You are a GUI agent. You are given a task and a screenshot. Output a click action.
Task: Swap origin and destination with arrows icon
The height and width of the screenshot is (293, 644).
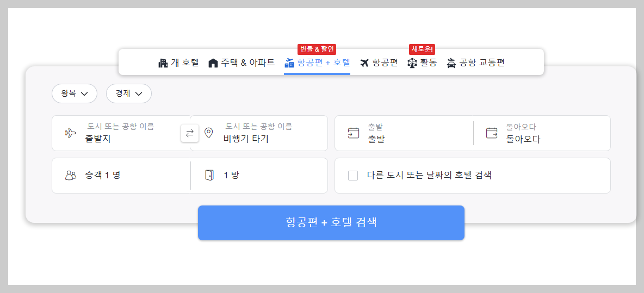[x=190, y=133]
